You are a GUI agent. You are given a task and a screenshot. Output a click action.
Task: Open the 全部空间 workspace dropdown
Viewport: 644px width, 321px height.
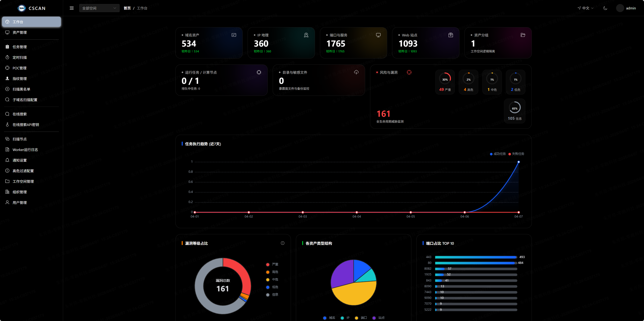pos(99,8)
